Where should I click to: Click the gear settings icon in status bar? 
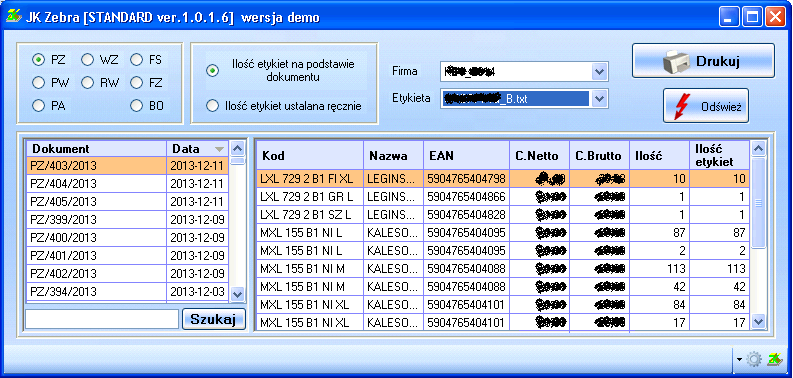(x=754, y=359)
